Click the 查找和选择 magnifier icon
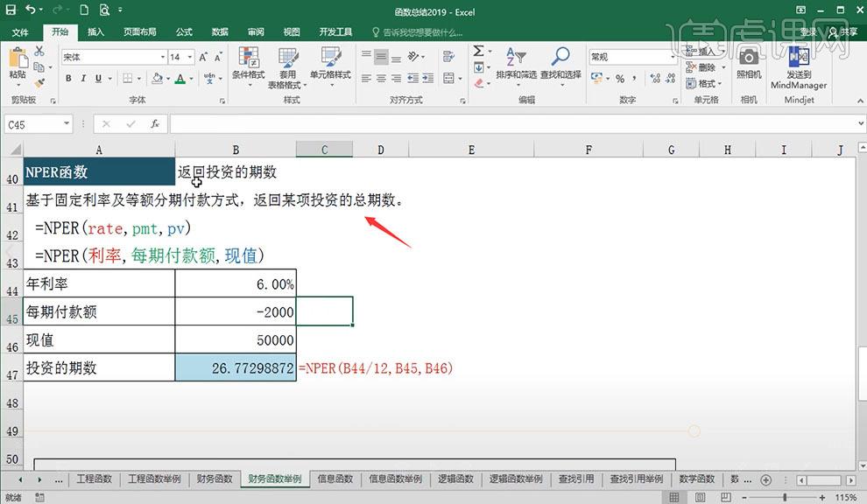 click(560, 56)
